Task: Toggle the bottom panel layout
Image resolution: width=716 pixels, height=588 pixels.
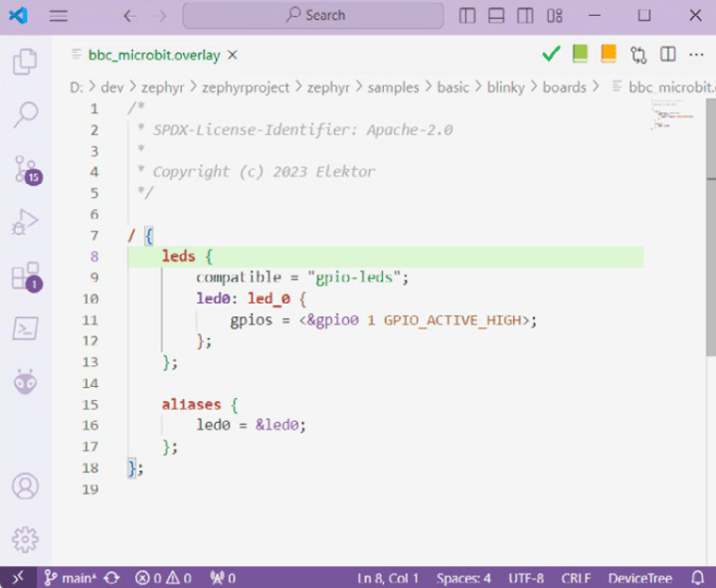Action: tap(496, 16)
